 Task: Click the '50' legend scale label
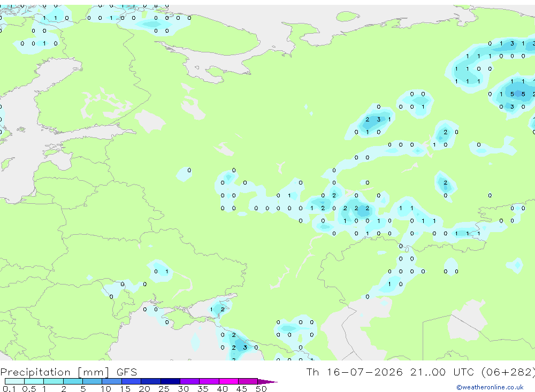click(x=261, y=389)
